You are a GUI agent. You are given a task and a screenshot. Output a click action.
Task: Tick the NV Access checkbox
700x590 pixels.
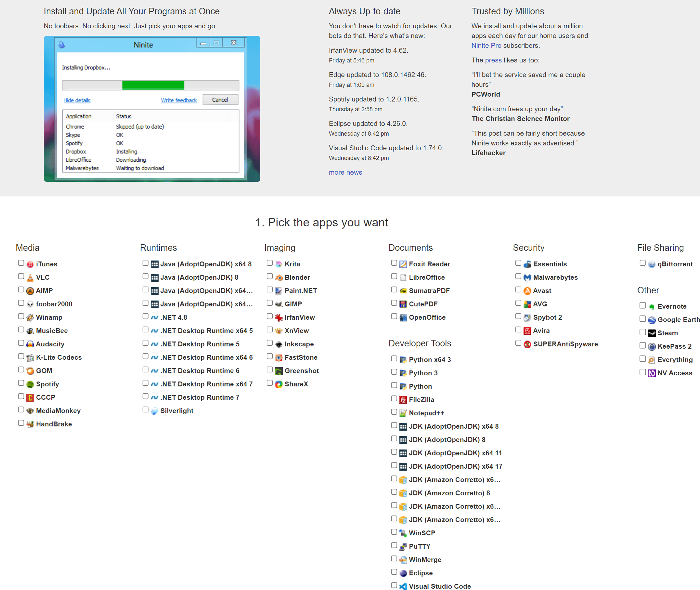pos(642,372)
